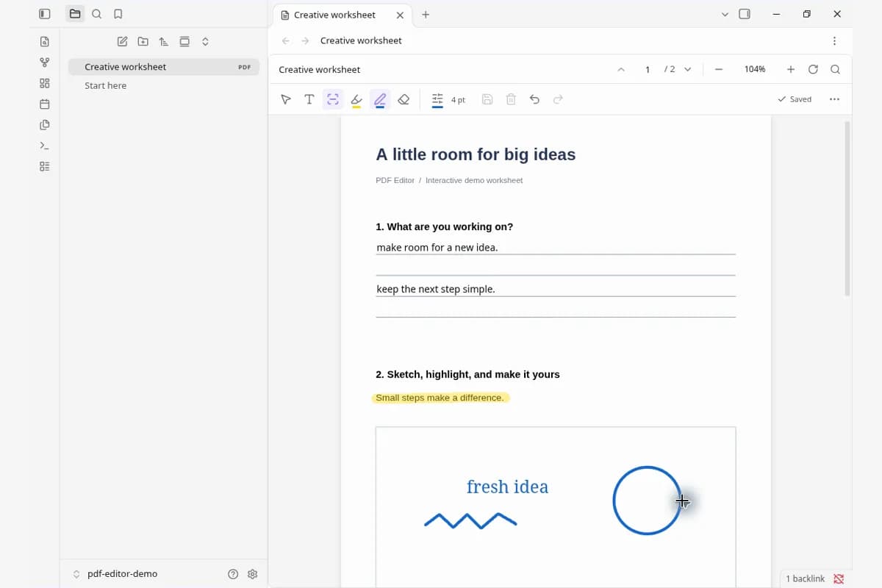The width and height of the screenshot is (882, 588).
Task: Click the 'make room for a new idea.' field
Action: pos(556,248)
